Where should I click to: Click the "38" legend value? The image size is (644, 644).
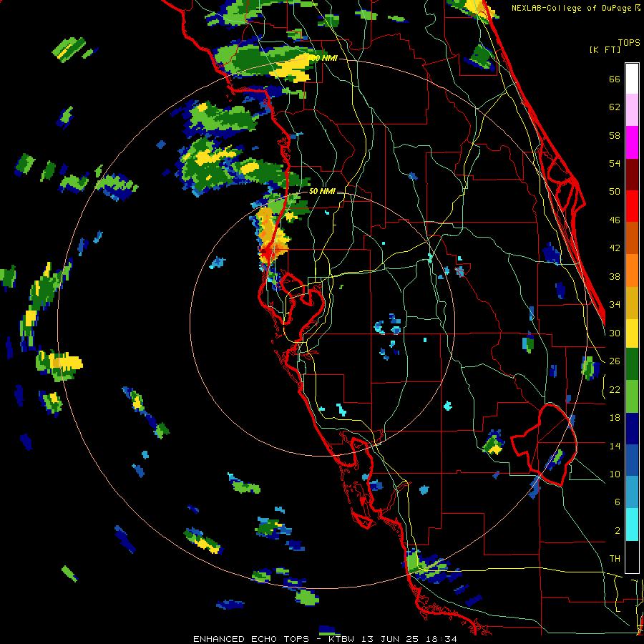[x=615, y=276]
